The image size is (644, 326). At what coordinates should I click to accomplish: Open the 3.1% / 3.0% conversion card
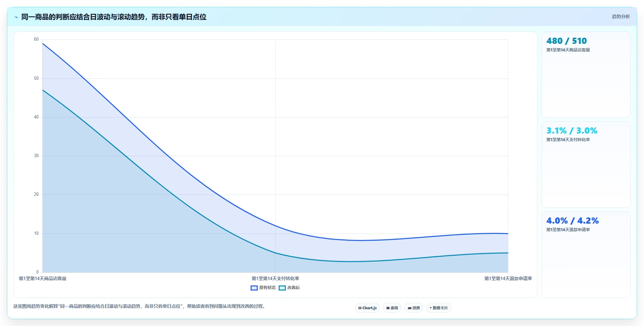point(586,164)
